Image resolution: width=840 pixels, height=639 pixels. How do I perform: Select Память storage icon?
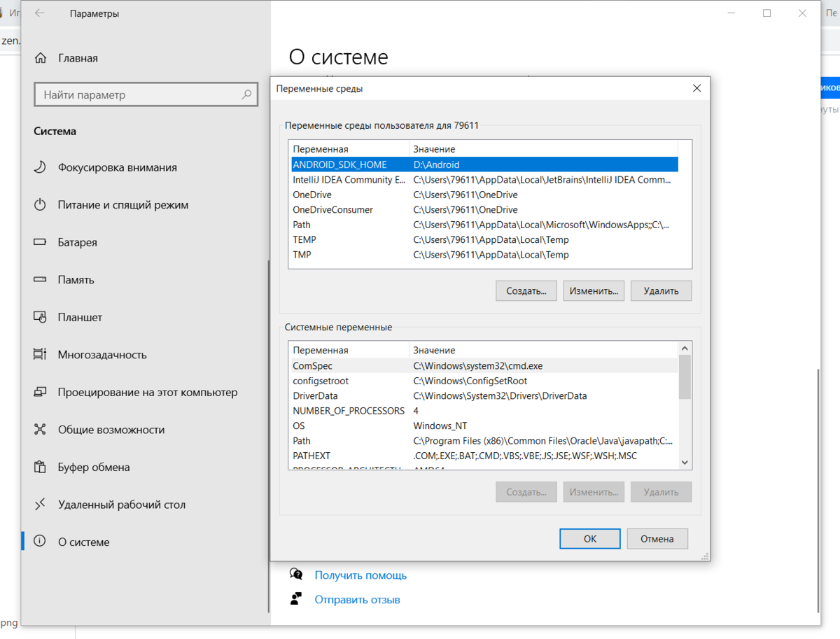[x=41, y=280]
